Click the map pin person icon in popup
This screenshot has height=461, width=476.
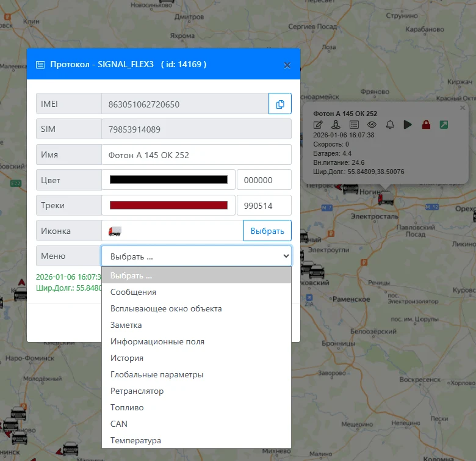pyautogui.click(x=336, y=125)
